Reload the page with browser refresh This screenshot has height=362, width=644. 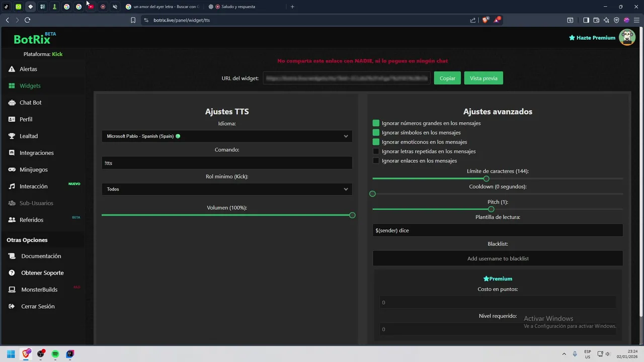click(x=27, y=20)
